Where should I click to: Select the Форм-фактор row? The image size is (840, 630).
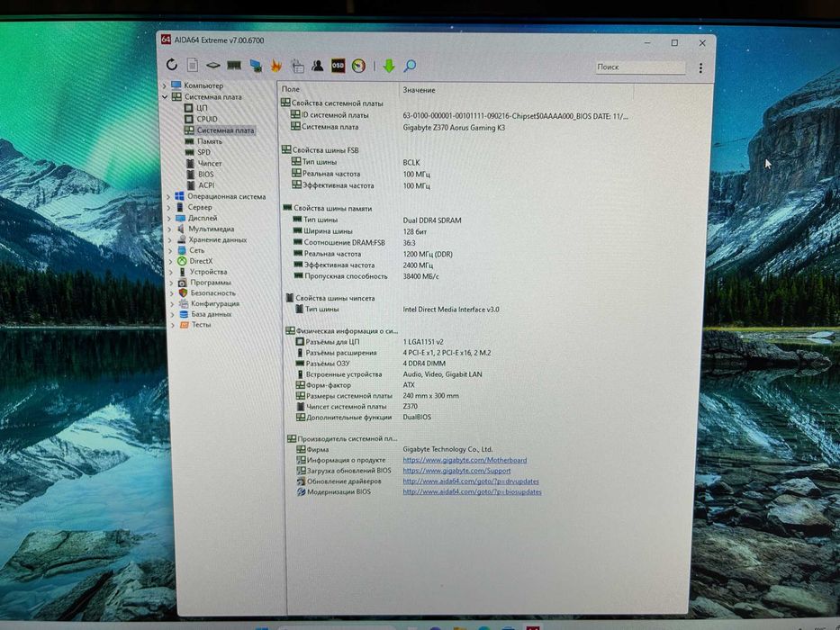[356, 384]
